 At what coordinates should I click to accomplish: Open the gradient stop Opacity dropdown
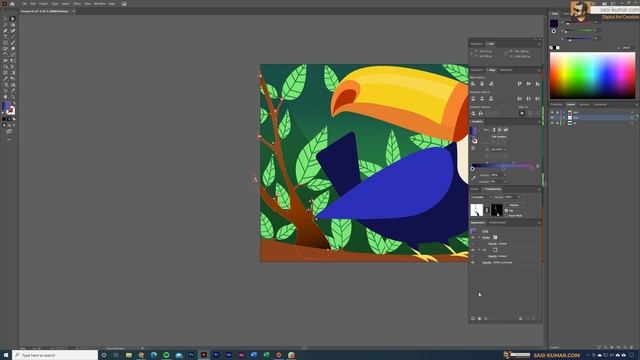505,175
